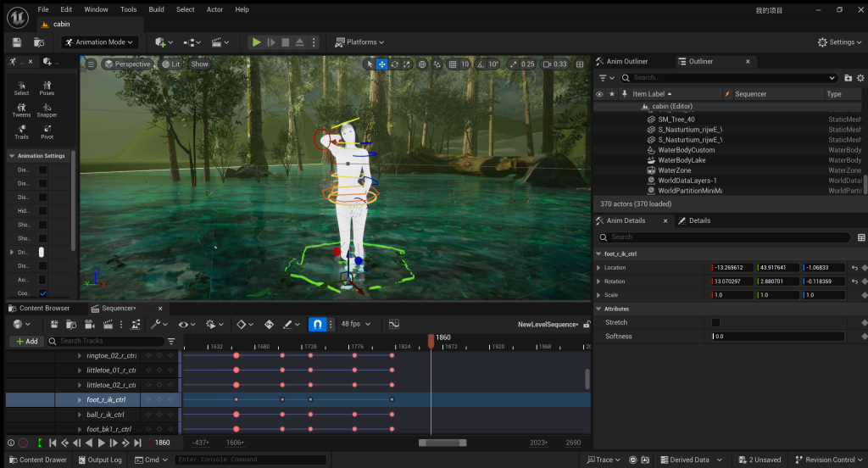Uncheck the checked Coo... animation setting
868x468 pixels.
43,293
